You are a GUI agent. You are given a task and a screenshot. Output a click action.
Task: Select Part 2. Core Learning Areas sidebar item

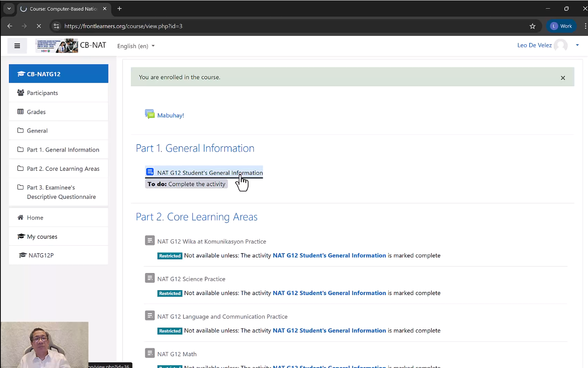63,169
